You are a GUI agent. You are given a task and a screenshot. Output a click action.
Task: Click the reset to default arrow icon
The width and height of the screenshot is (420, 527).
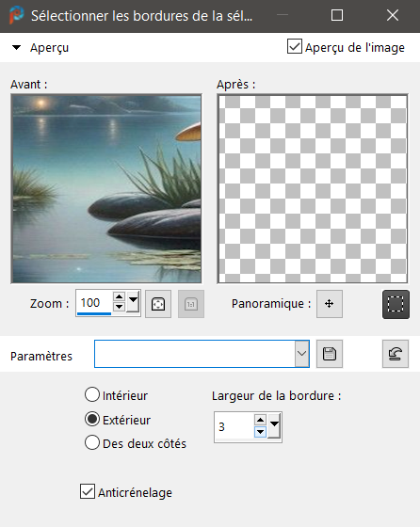(x=396, y=354)
